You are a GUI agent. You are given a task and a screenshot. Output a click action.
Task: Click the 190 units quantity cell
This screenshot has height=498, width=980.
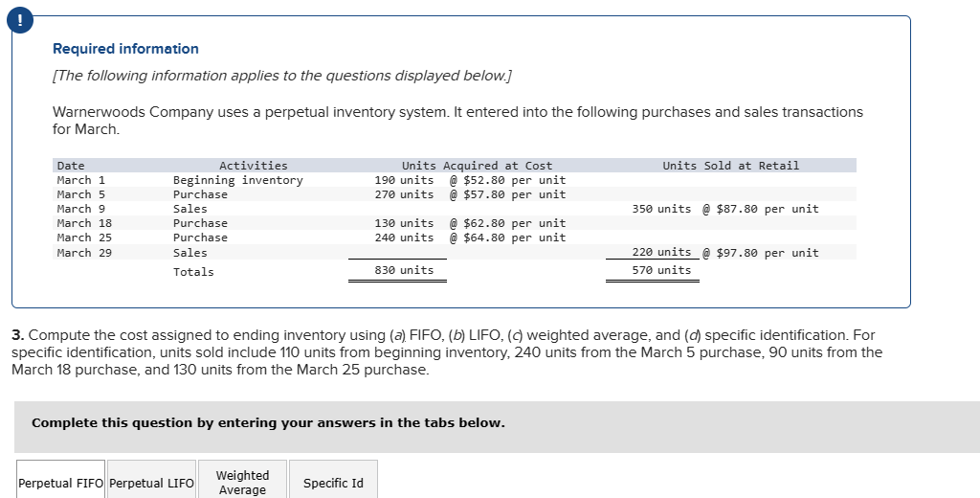coord(404,180)
